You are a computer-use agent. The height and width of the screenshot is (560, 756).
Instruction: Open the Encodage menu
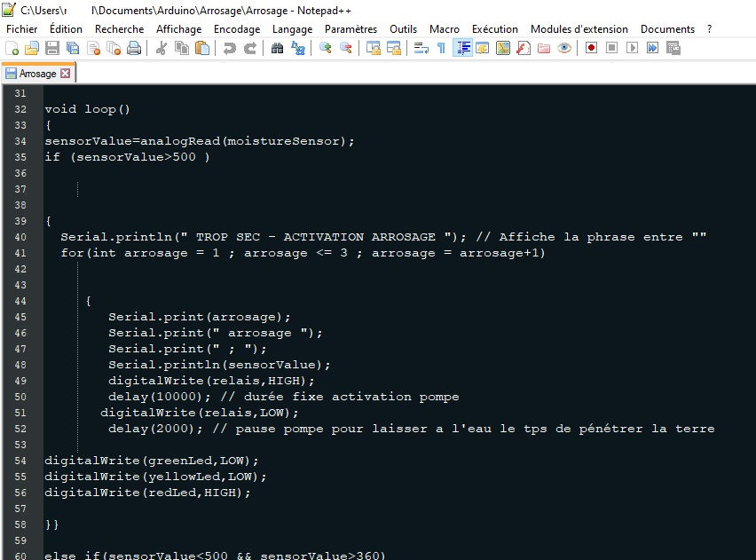click(237, 29)
